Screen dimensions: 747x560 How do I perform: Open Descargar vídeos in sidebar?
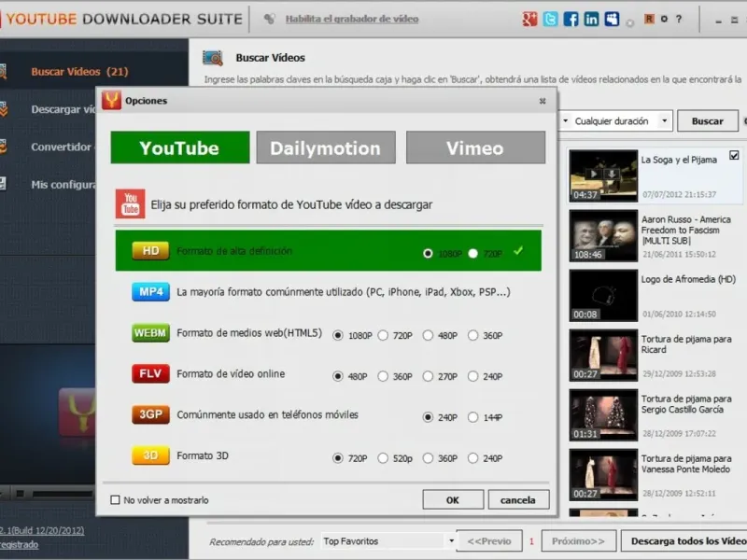(x=63, y=109)
